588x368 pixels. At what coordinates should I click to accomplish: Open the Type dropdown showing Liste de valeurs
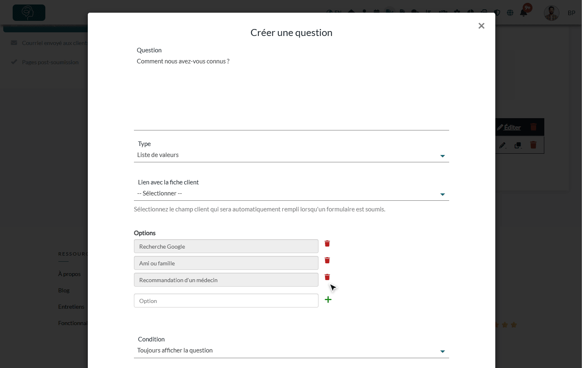click(x=292, y=155)
